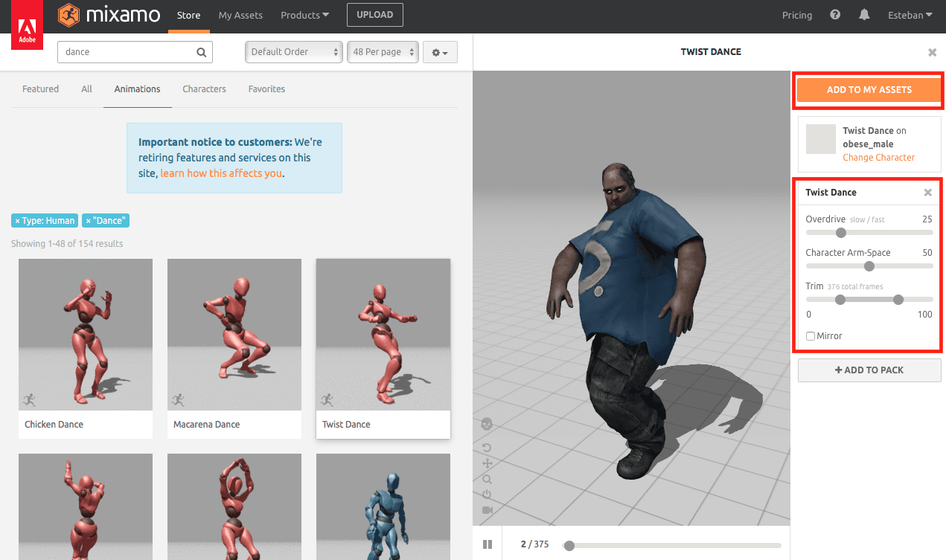The height and width of the screenshot is (560, 946).
Task: Dismiss the 'Dance' search filter tag
Action: pyautogui.click(x=89, y=220)
